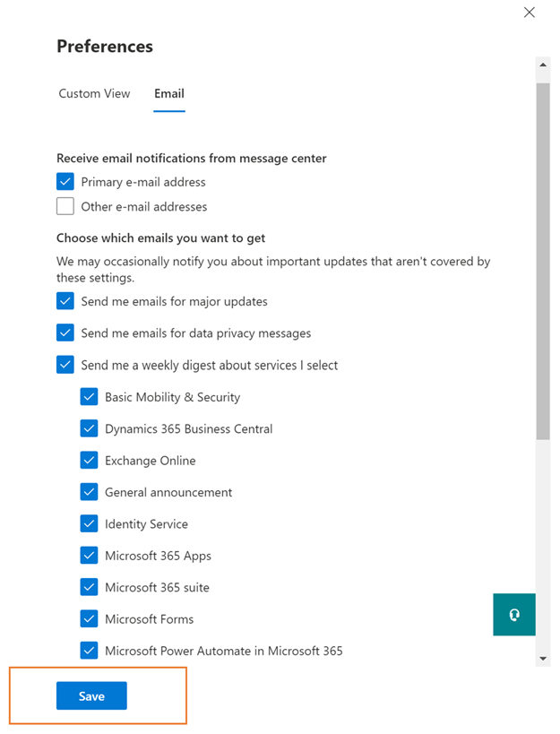Uncheck Microsoft Forms checkbox
The height and width of the screenshot is (734, 560).
pyautogui.click(x=89, y=619)
